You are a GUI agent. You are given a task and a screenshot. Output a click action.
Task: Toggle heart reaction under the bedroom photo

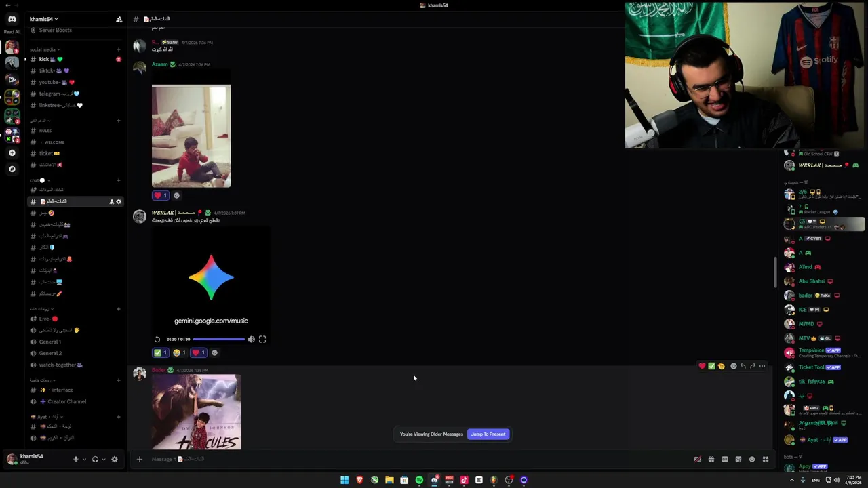(161, 195)
